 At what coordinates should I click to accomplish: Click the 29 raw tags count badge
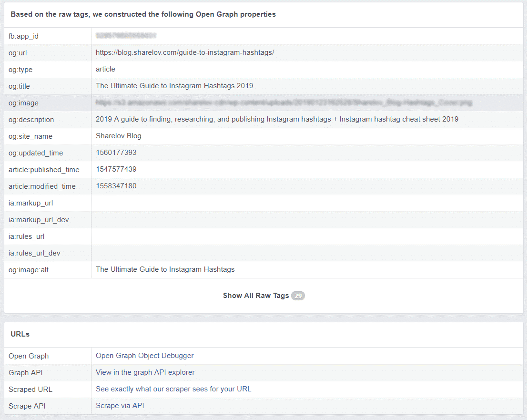298,296
